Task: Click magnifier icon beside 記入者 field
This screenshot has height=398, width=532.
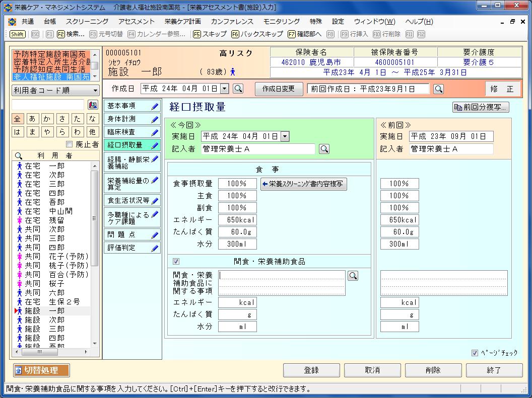Action: point(324,149)
